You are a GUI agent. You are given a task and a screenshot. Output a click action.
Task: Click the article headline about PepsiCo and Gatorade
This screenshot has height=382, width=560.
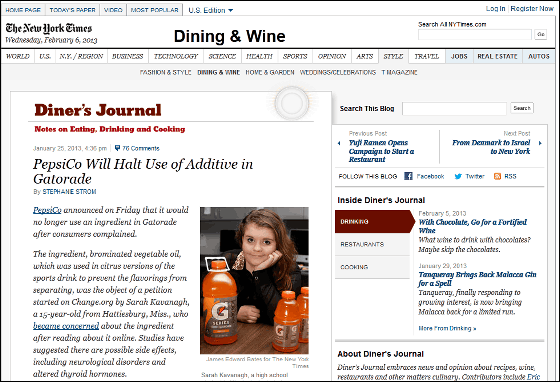coord(143,171)
